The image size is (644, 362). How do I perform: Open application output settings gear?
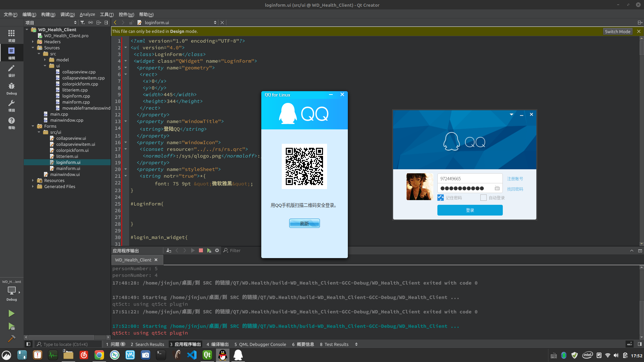(217, 250)
